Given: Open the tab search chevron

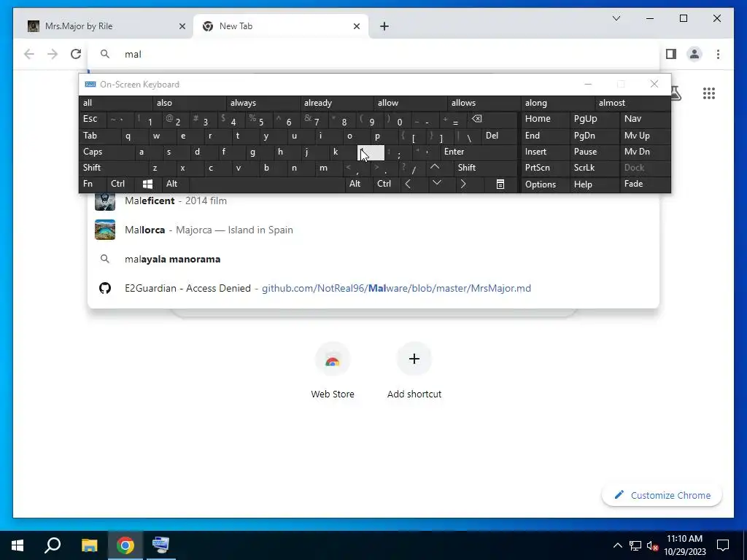Looking at the screenshot, I should [616, 18].
